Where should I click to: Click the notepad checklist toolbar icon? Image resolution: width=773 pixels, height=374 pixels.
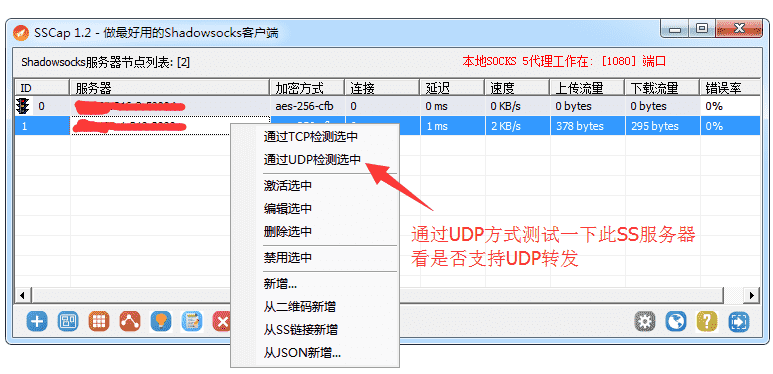pos(192,322)
